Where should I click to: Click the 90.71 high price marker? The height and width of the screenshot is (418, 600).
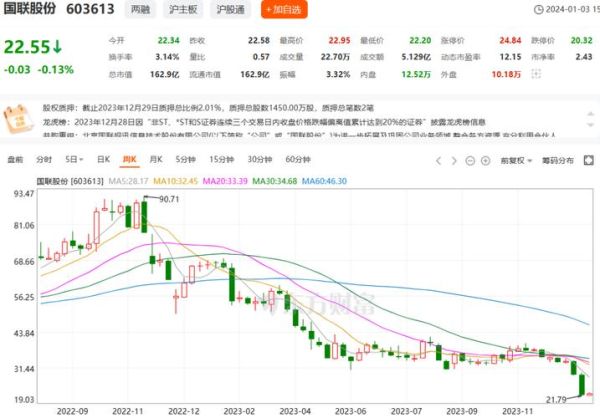click(x=169, y=199)
